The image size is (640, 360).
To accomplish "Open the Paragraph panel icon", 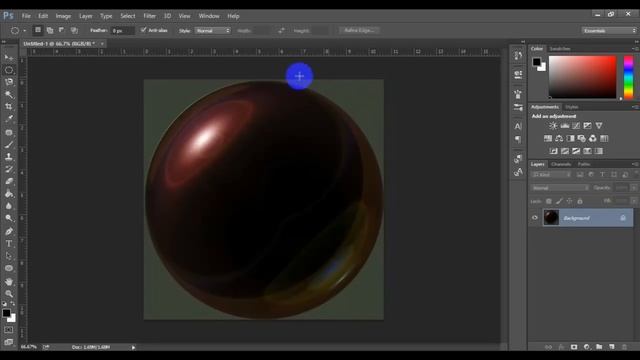I will point(518,140).
